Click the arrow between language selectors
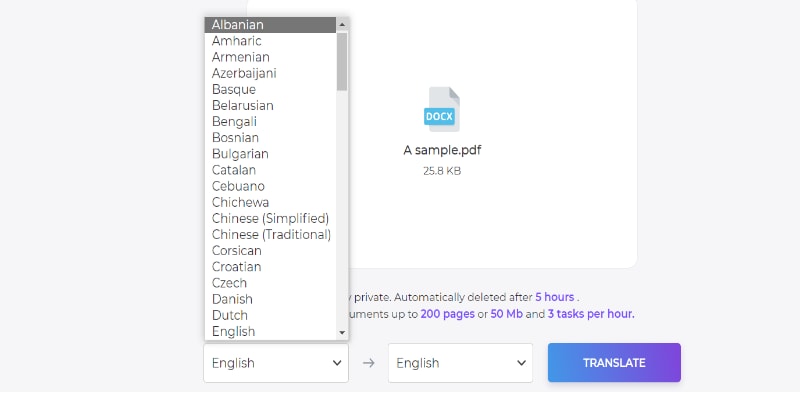The image size is (800, 397). (x=368, y=363)
